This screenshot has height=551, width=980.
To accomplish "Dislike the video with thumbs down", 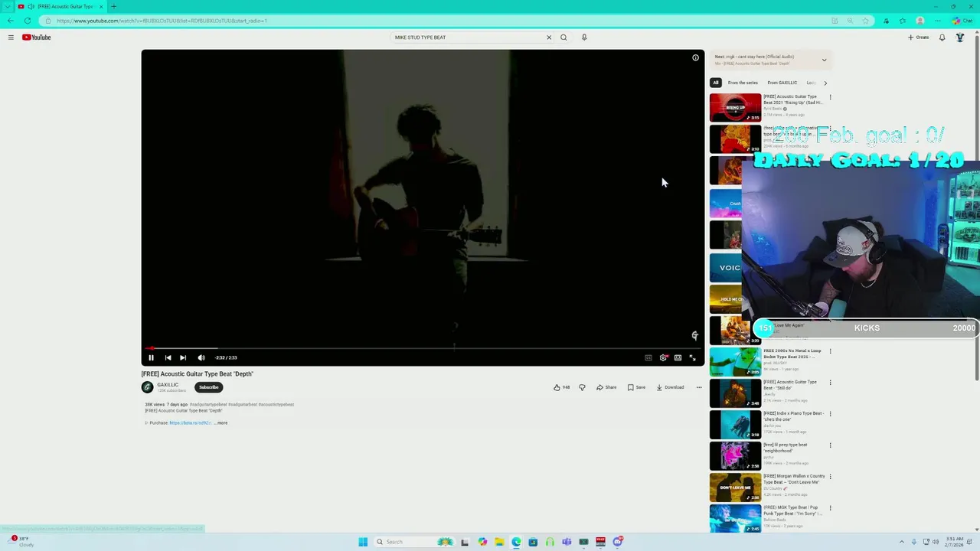I will [582, 387].
